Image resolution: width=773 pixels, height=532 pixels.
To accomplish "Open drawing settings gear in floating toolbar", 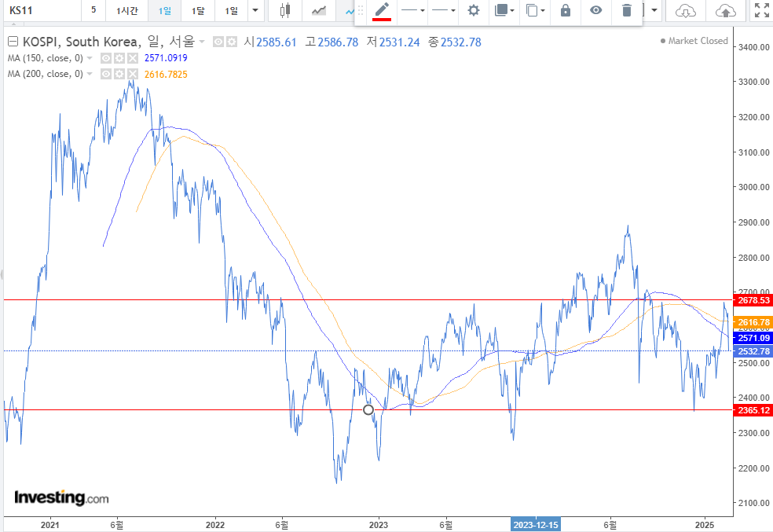I will tap(473, 10).
